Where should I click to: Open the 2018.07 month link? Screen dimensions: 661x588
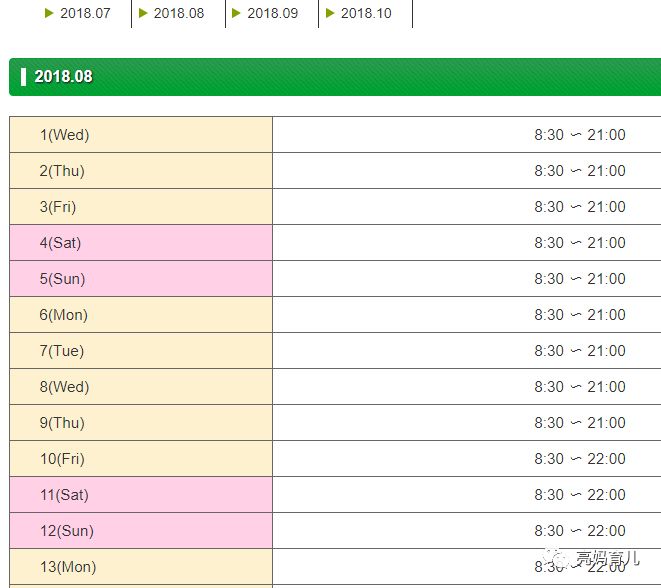click(85, 13)
